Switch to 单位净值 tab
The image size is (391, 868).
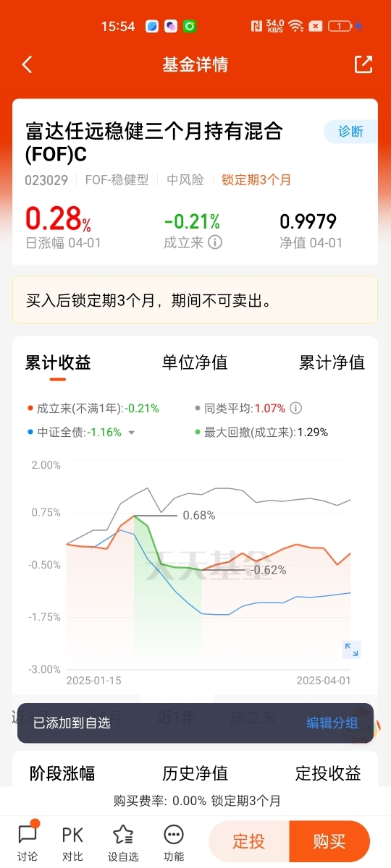[195, 362]
